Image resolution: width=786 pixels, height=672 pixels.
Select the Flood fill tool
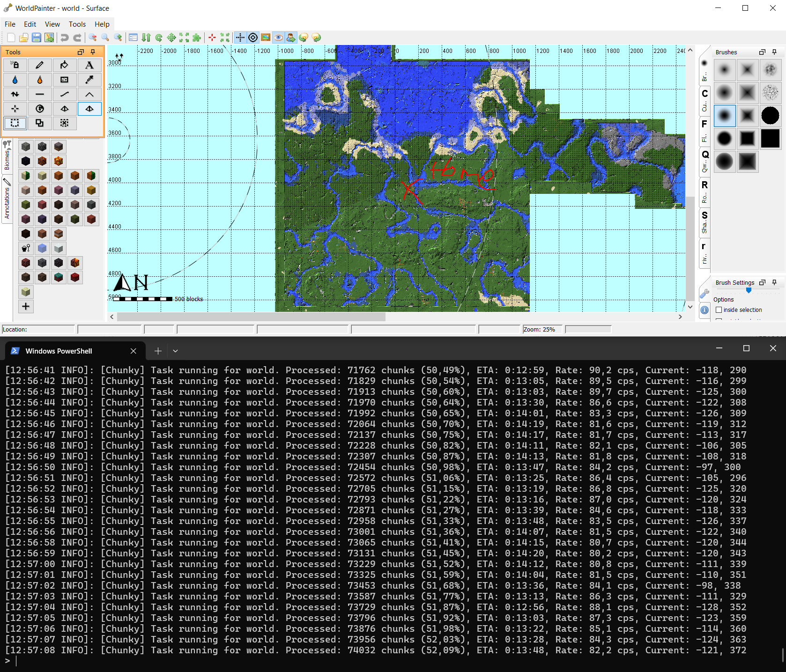coord(65,65)
